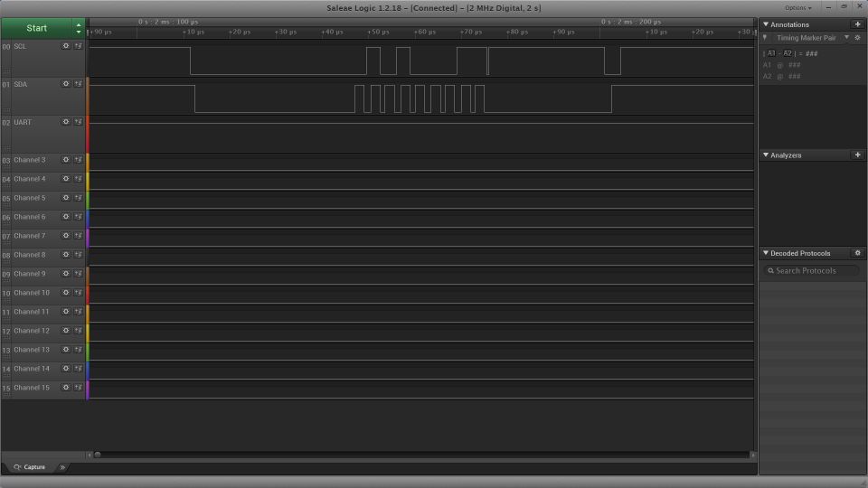Viewport: 868px width, 488px height.
Task: Open Decoded Protocols gear settings
Action: coord(857,253)
